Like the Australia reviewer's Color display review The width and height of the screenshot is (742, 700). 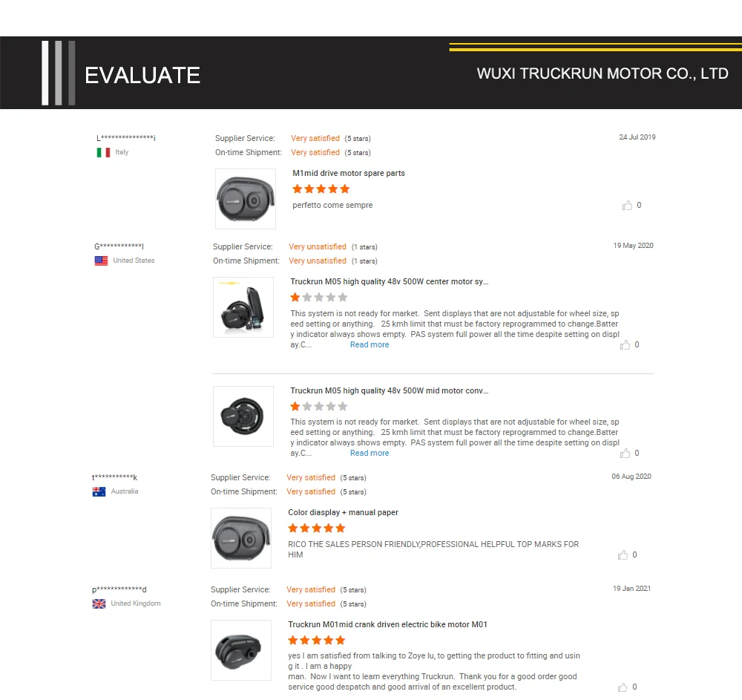tap(623, 555)
